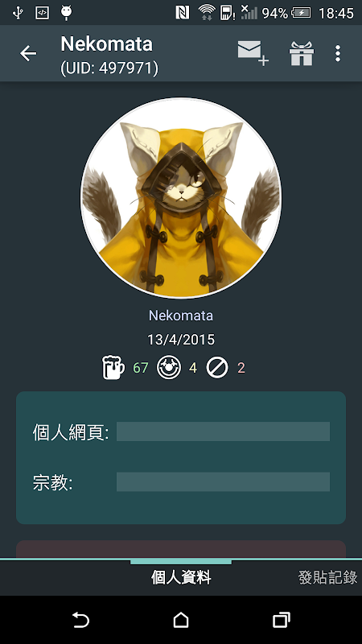
Task: Tap the gift box icon
Action: (x=302, y=53)
